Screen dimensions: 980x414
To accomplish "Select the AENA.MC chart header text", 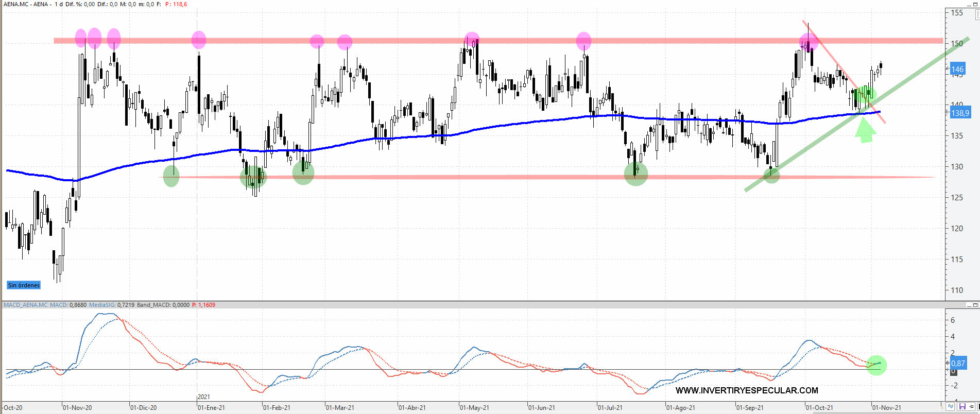I will (x=26, y=4).
